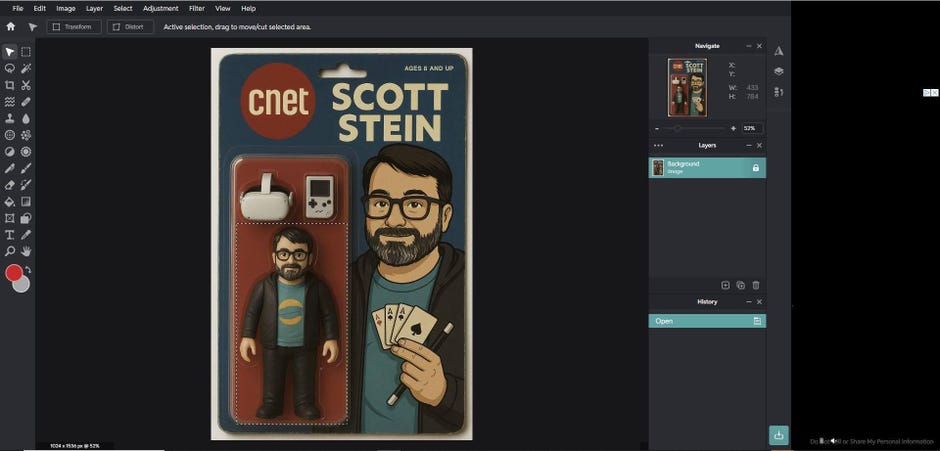The width and height of the screenshot is (940, 451).
Task: Select the Crop tool
Action: coord(10,85)
